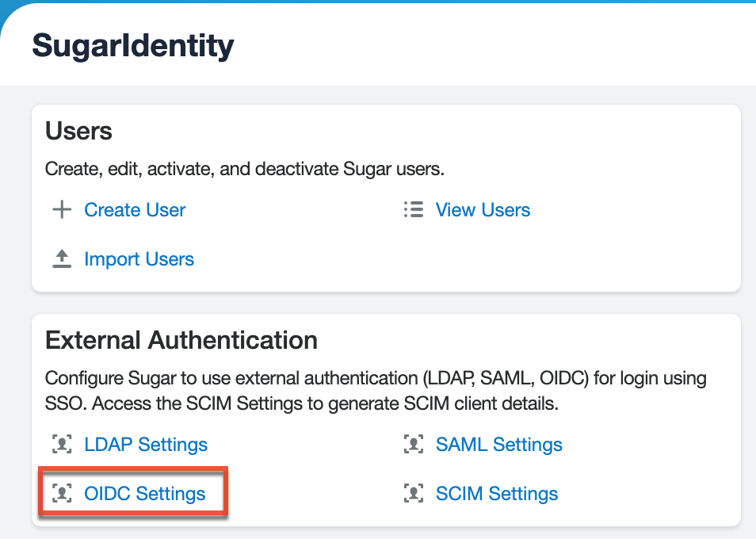Click the user-badge icon beside LDAP Settings

[61, 445]
